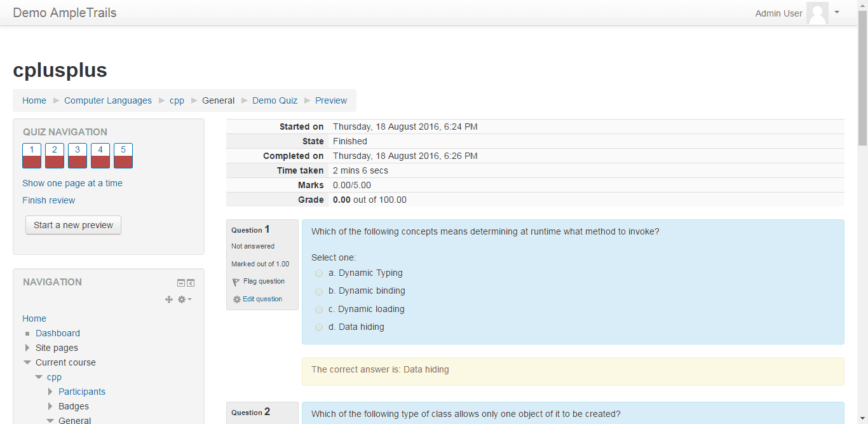Collapse the Navigation block with minus icon
The width and height of the screenshot is (868, 424).
pyautogui.click(x=181, y=283)
